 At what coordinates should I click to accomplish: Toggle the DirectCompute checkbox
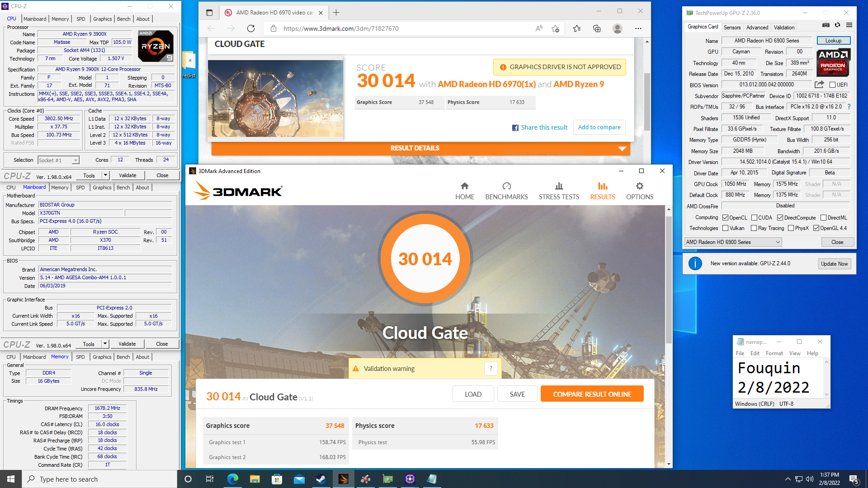coord(780,218)
